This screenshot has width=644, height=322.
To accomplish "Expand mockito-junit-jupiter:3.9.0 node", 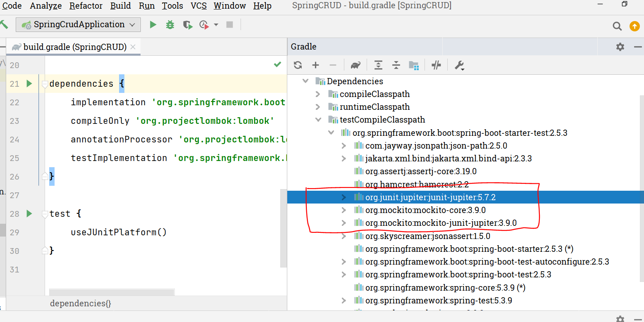I will click(x=344, y=223).
